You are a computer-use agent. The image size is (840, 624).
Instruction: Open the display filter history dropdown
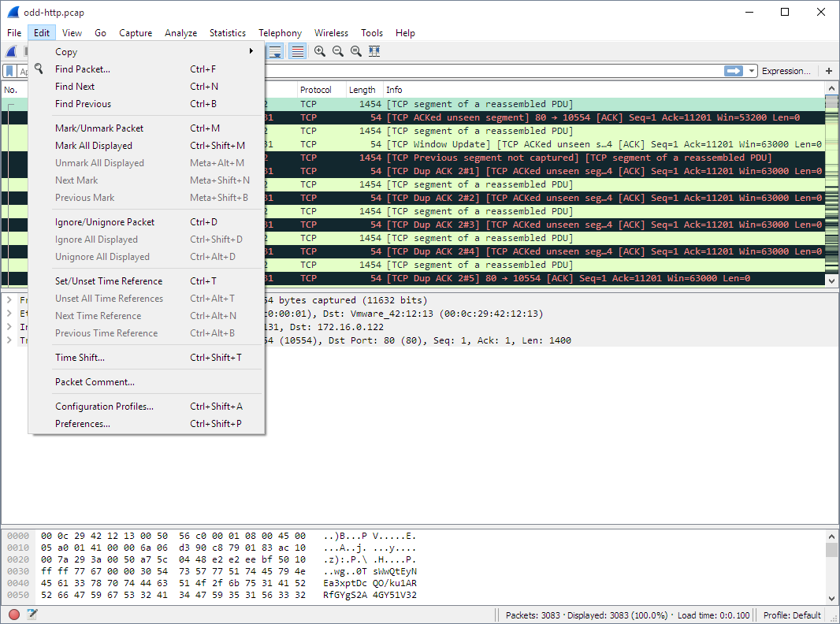coord(752,71)
